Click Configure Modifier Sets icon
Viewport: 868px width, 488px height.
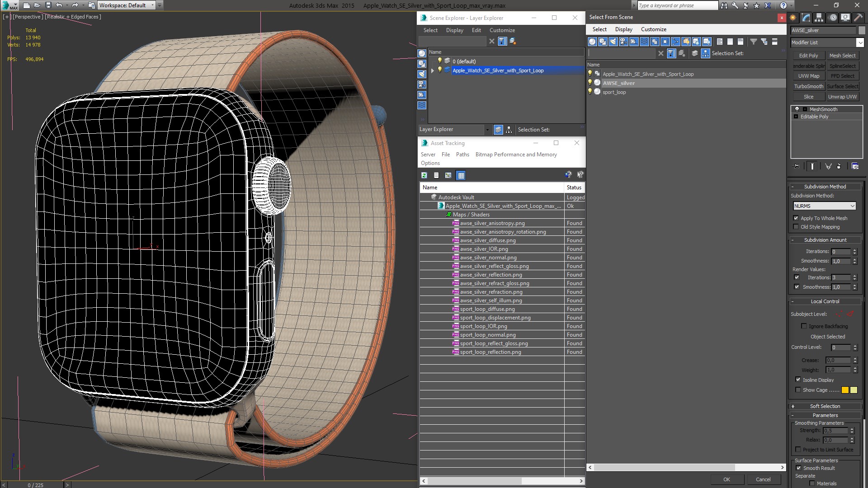click(x=855, y=166)
